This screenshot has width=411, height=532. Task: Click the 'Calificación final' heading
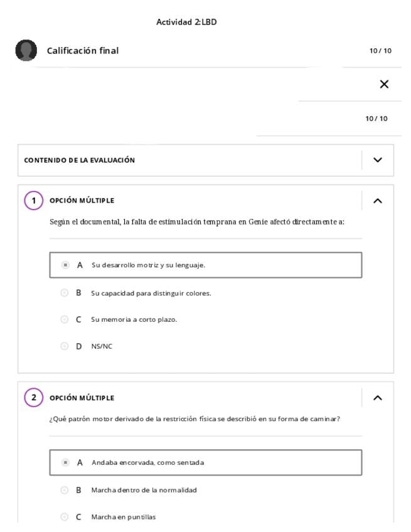(x=83, y=51)
